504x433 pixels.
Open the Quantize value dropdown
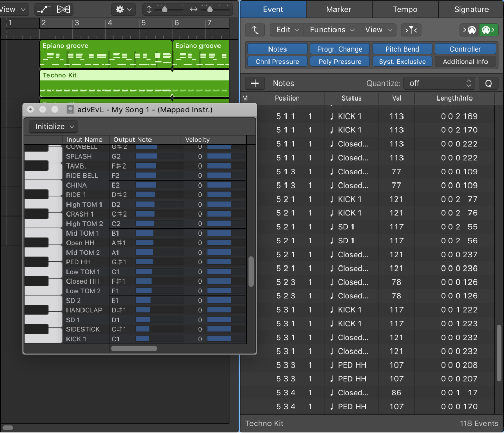(x=439, y=83)
